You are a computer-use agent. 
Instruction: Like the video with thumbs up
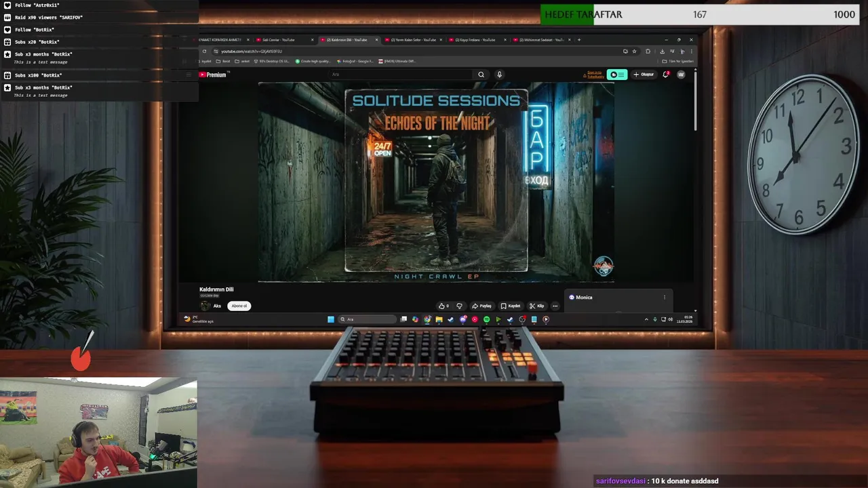443,306
